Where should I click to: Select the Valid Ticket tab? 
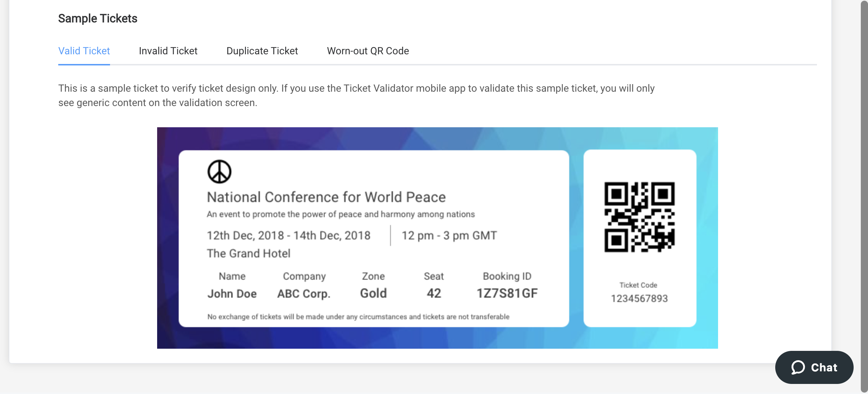[x=84, y=51]
